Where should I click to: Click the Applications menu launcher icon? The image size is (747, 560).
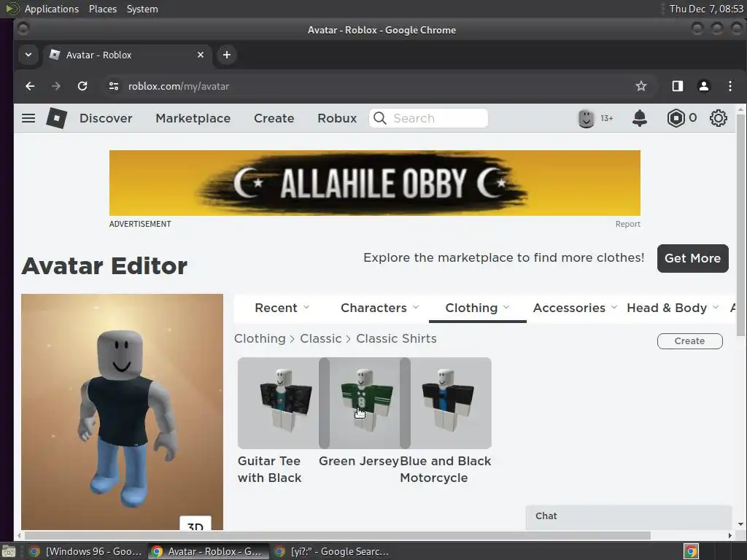coord(12,9)
